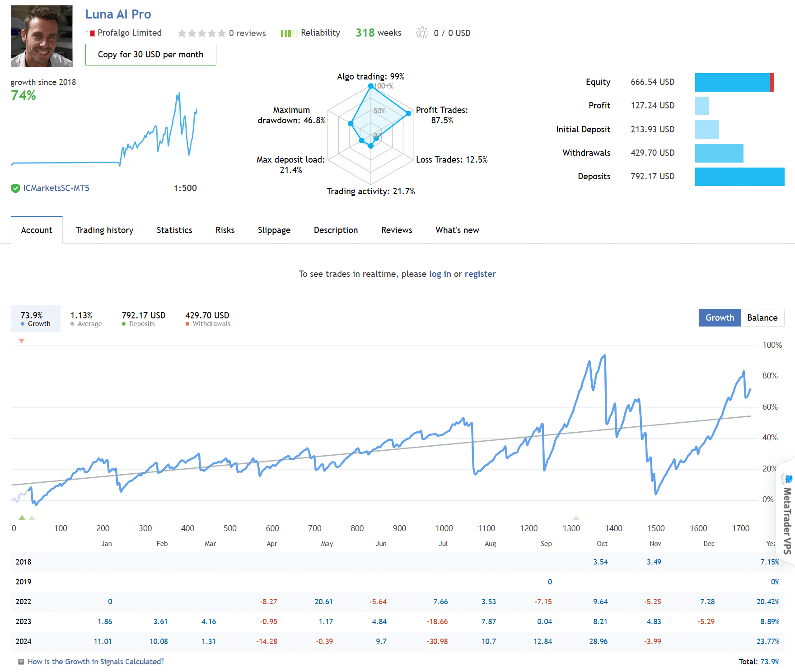Image resolution: width=795 pixels, height=672 pixels.
Task: Click the help icon beside Growth calculation question
Action: tap(21, 662)
